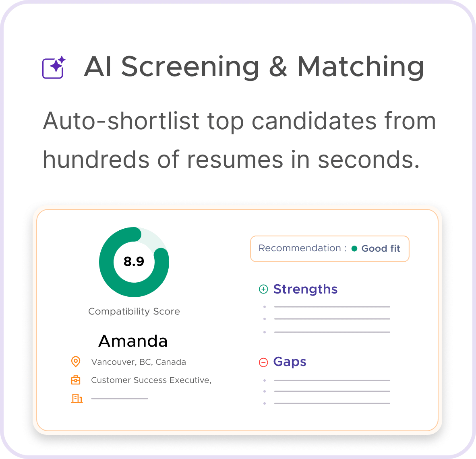Click the company name placeholder line
476x459 pixels.
point(120,399)
